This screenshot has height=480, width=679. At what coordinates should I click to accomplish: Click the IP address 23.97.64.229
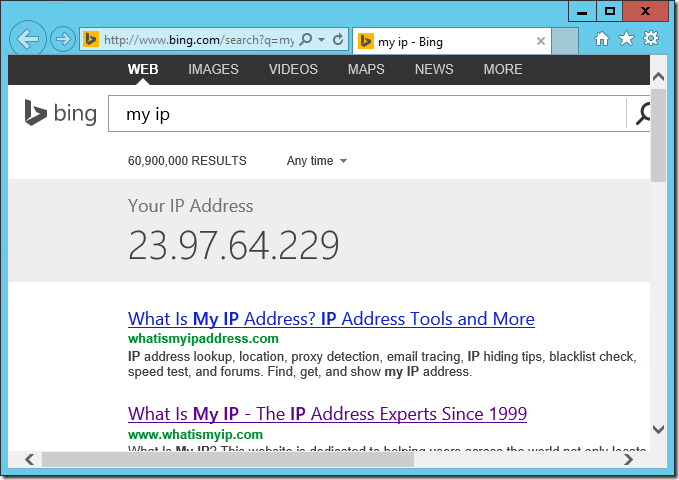click(x=233, y=245)
